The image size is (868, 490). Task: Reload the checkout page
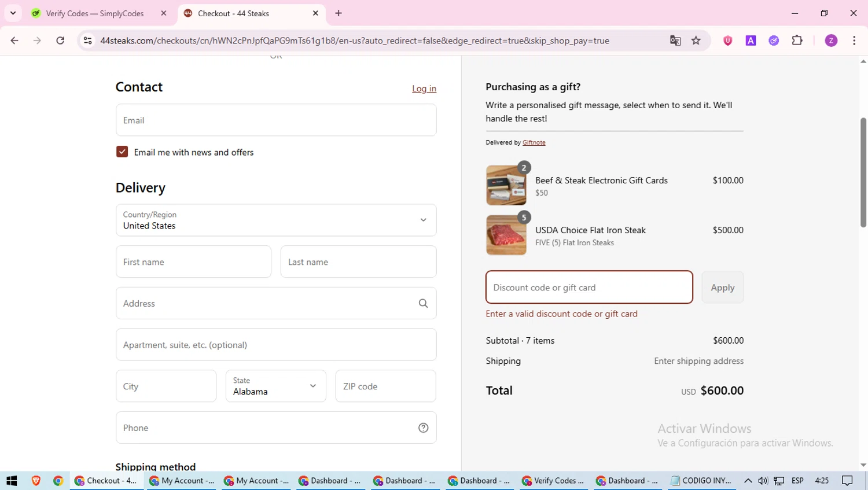click(x=60, y=40)
